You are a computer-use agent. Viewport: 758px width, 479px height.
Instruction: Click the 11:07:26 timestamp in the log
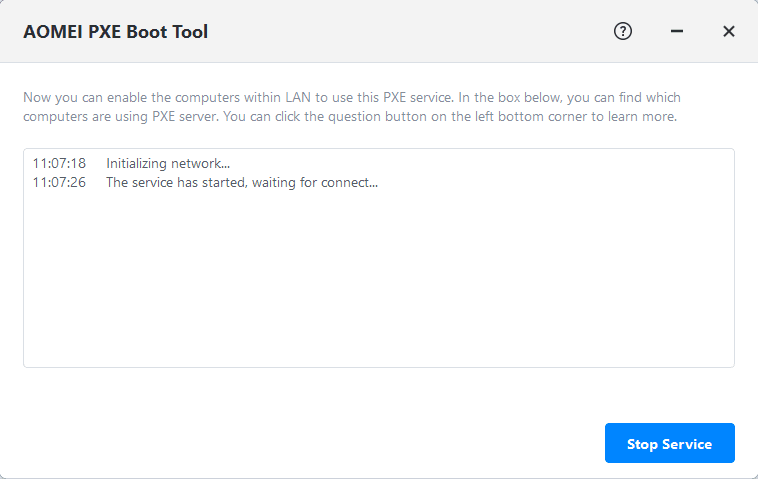coord(59,182)
